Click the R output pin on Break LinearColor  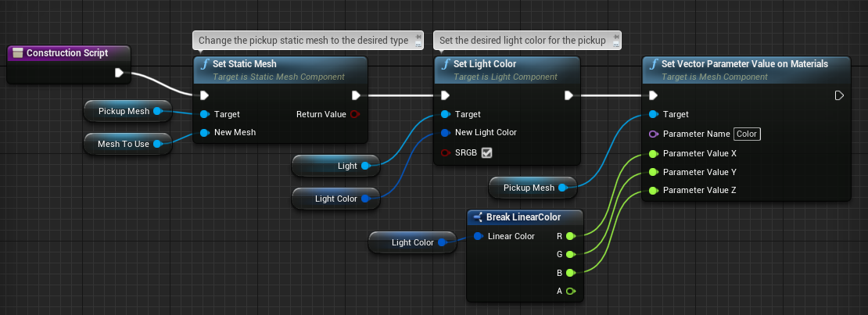[570, 235]
